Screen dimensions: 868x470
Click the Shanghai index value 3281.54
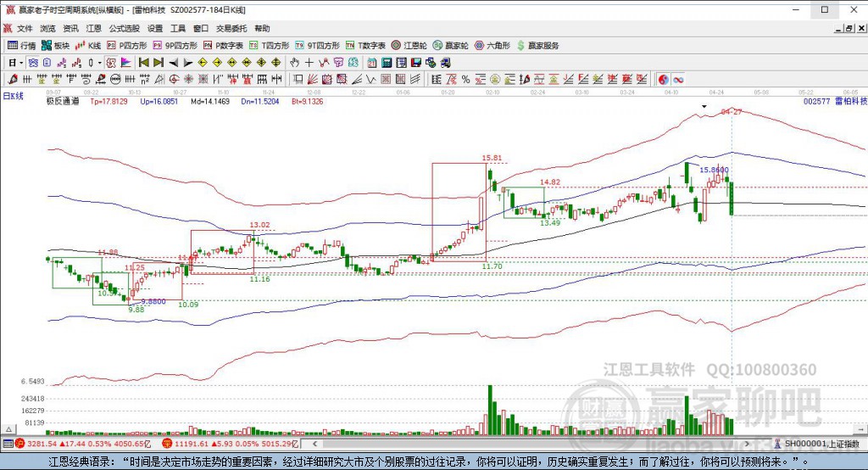click(42, 444)
